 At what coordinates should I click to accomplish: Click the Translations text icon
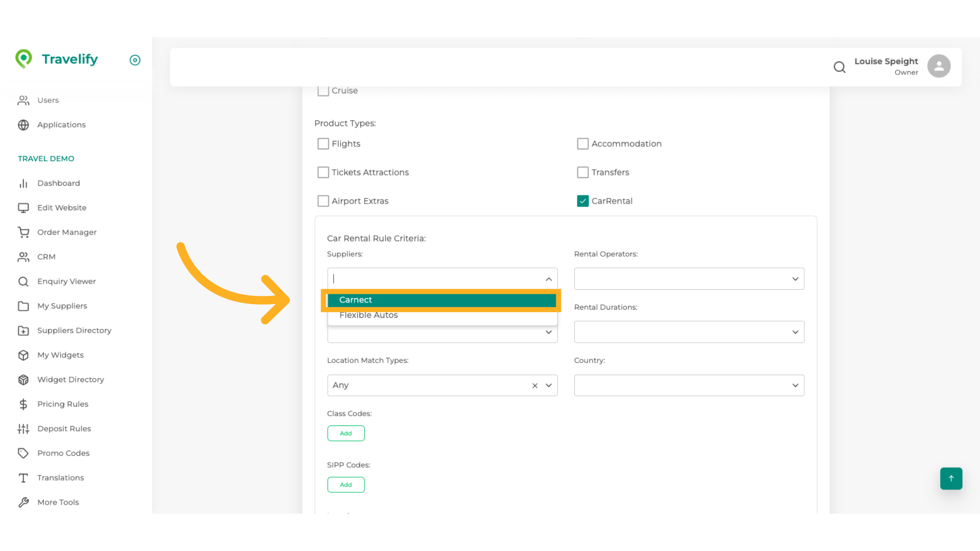23,478
